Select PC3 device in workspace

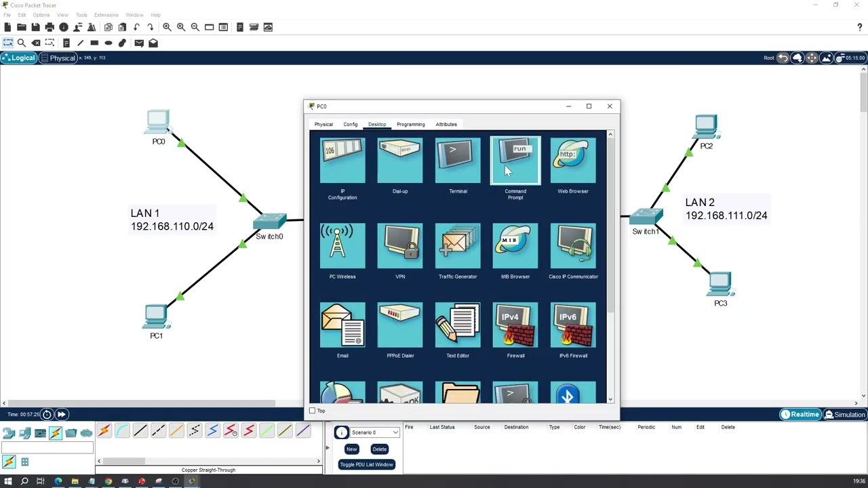tap(720, 283)
